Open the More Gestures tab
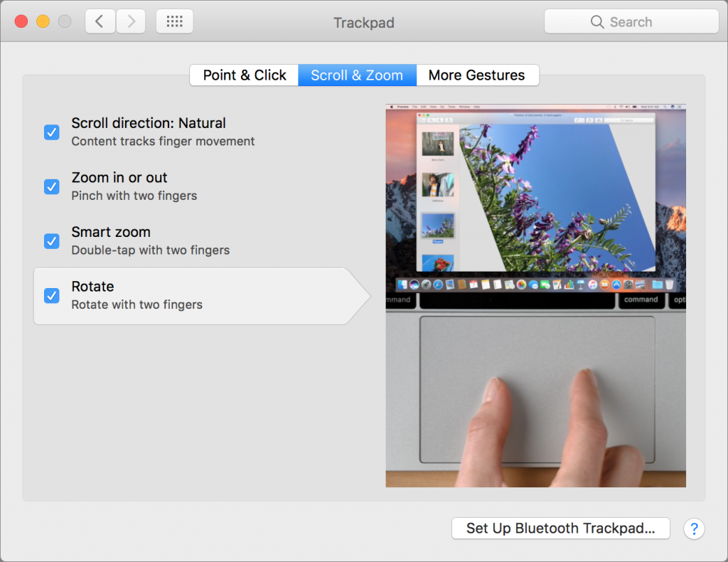The height and width of the screenshot is (562, 728). 477,75
